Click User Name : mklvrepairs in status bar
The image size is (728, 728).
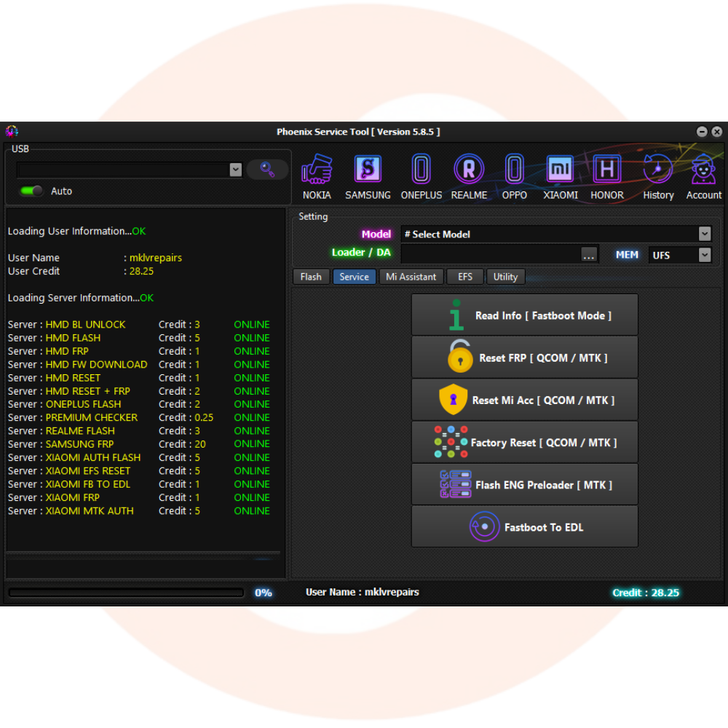click(x=362, y=592)
